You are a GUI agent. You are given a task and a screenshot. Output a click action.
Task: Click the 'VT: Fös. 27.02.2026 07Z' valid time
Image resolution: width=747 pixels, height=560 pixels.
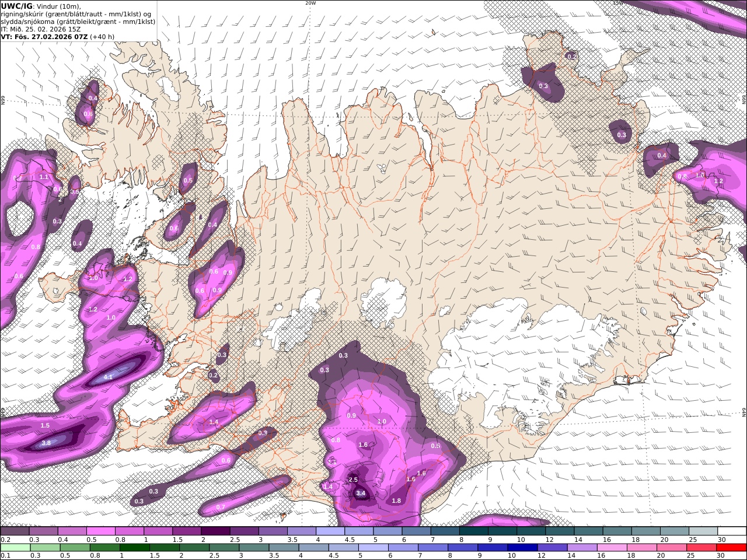tap(44, 36)
